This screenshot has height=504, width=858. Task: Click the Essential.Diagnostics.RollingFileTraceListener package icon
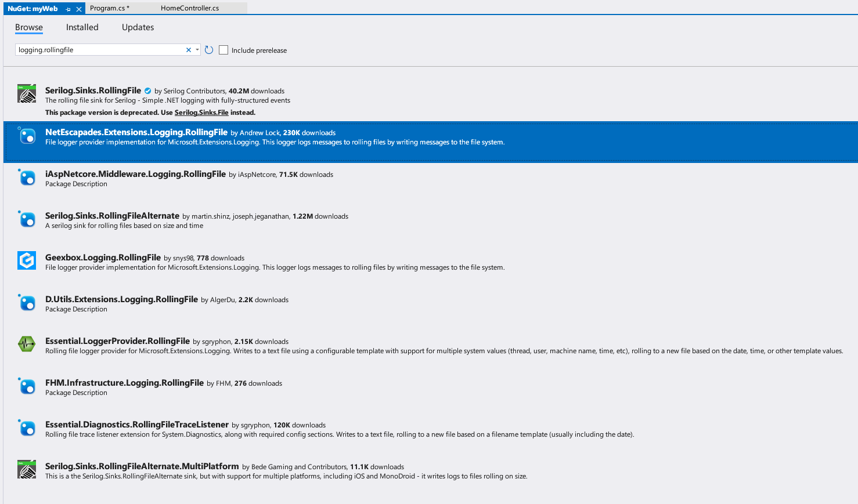[27, 427]
